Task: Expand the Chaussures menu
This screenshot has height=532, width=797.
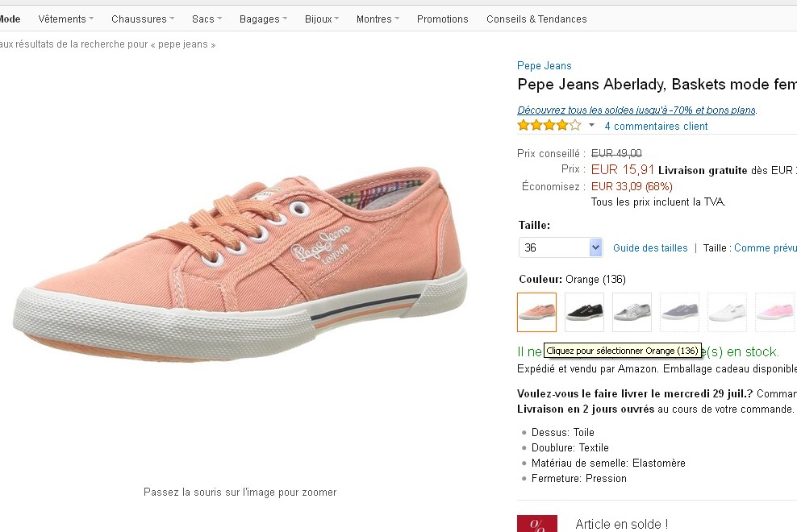Action: (x=143, y=19)
